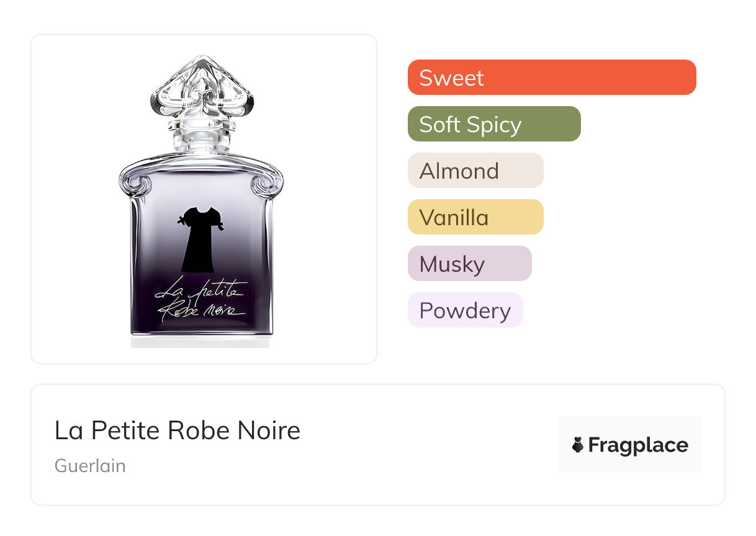Open the La Petite Robe Noire title
756x536 pixels.
178,431
